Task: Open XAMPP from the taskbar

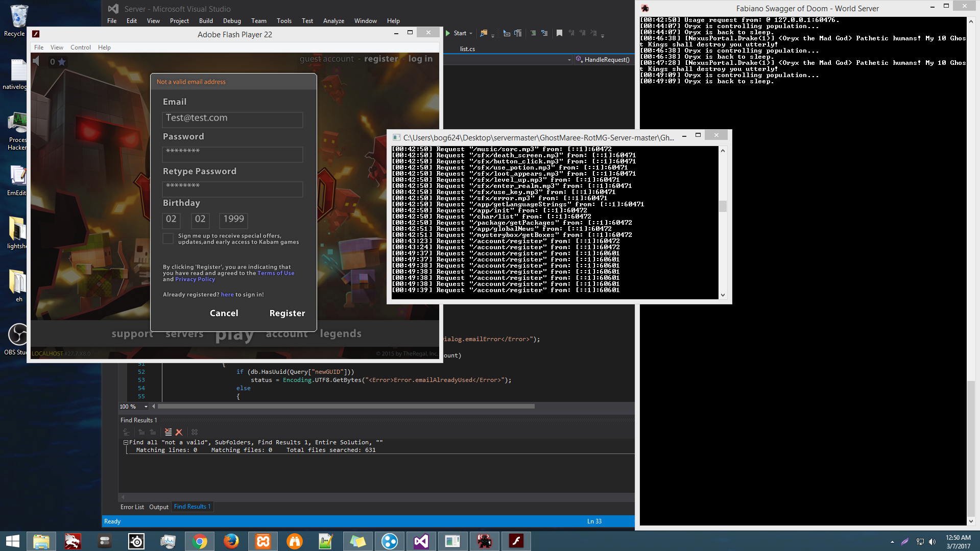Action: tap(263, 541)
